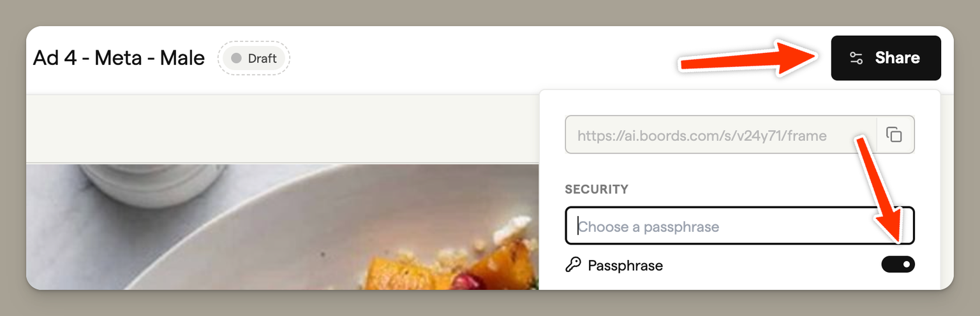Copy the share link with clipboard icon
Image resolution: width=980 pixels, height=316 pixels.
tap(895, 134)
